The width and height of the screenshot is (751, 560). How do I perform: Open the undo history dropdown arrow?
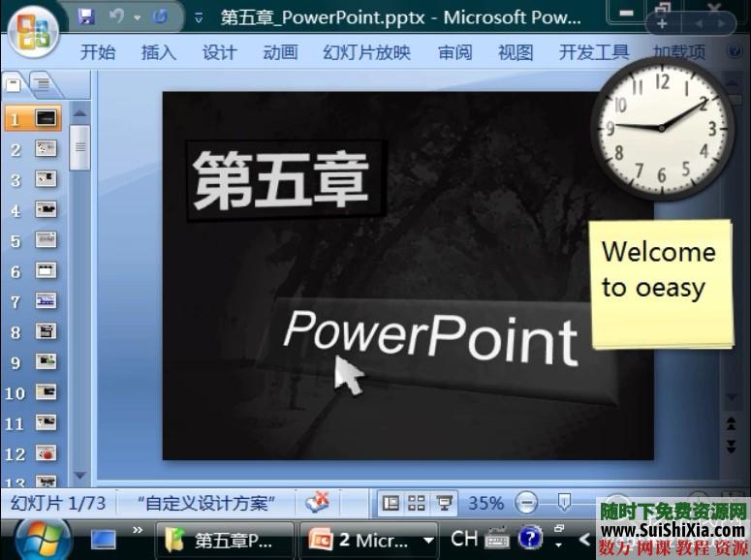click(138, 18)
